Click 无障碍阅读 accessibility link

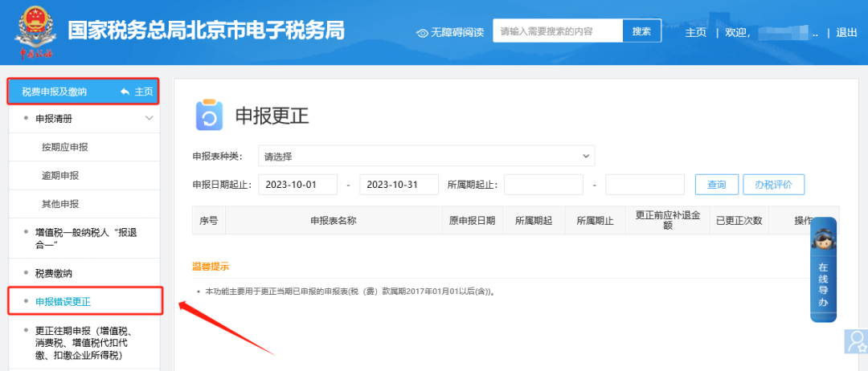457,33
